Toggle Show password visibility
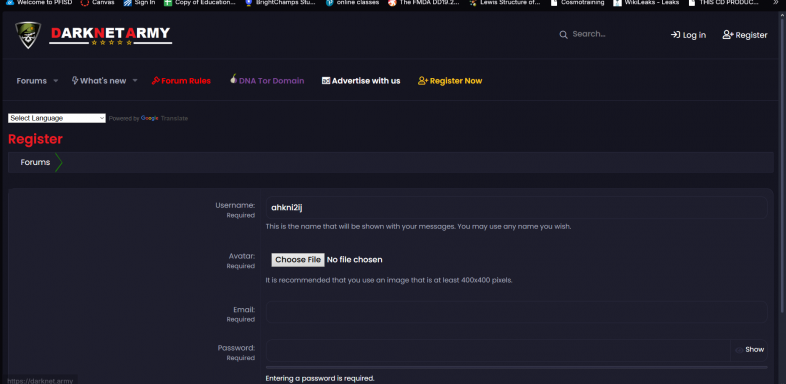Viewport: 786px width, 384px height. (749, 350)
